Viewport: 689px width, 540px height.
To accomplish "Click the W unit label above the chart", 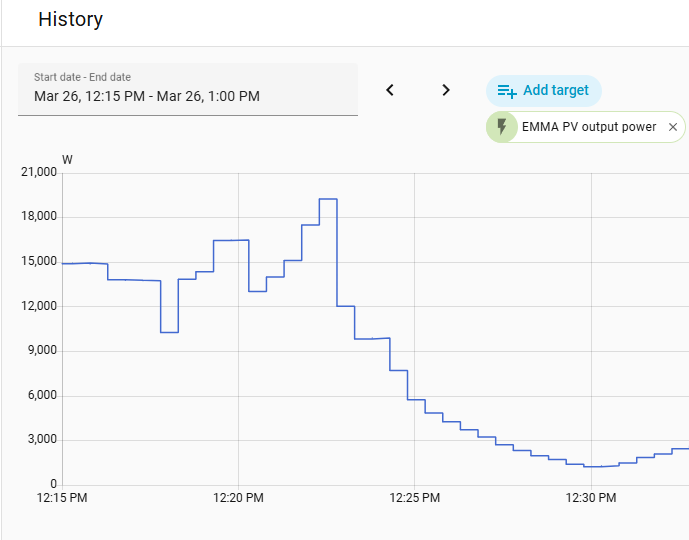I will [x=67, y=159].
